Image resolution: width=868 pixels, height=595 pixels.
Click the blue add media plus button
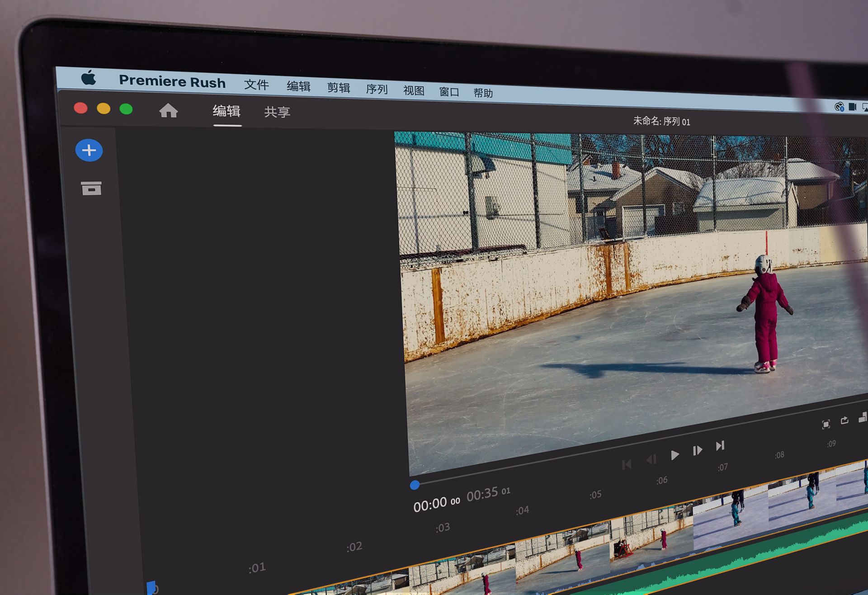click(x=89, y=150)
